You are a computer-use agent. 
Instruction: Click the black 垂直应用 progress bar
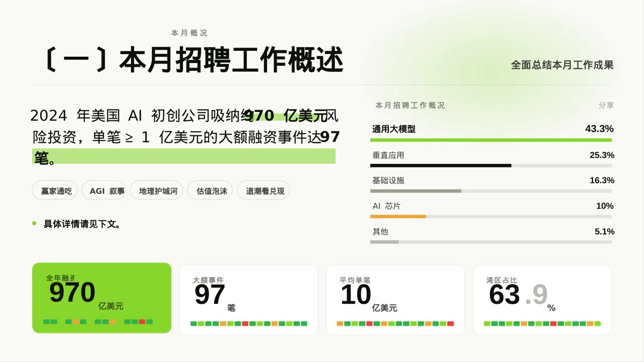(441, 165)
